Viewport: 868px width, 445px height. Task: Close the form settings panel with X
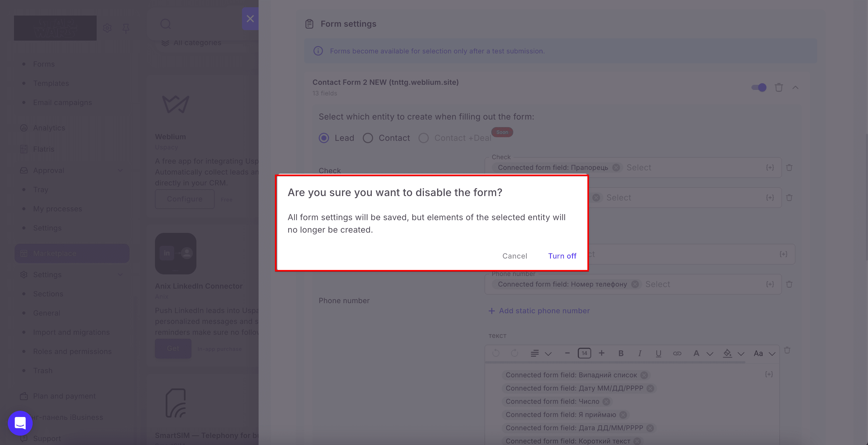250,19
